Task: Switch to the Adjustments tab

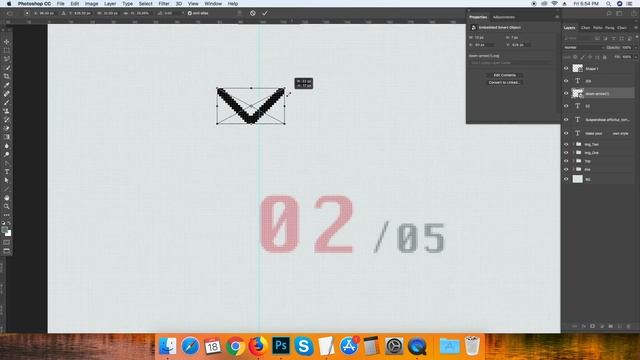Action: 504,17
